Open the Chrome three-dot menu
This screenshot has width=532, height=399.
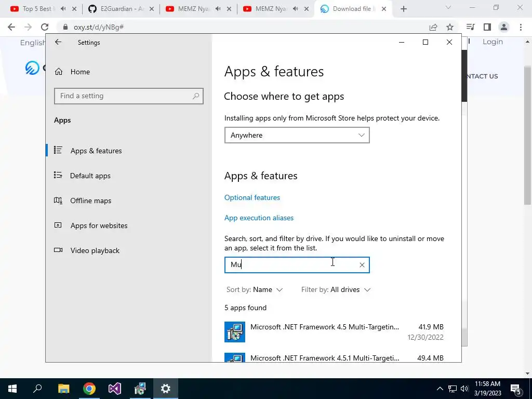(521, 27)
